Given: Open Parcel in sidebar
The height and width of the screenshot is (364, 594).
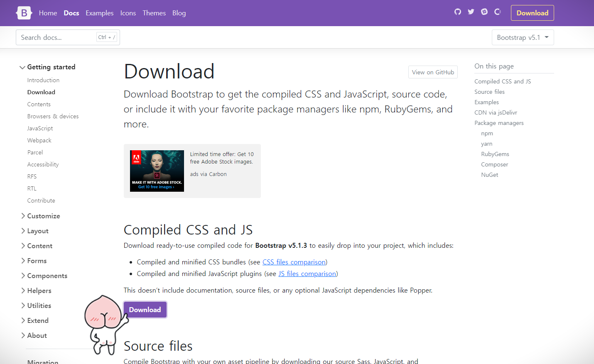Looking at the screenshot, I should pos(35,152).
